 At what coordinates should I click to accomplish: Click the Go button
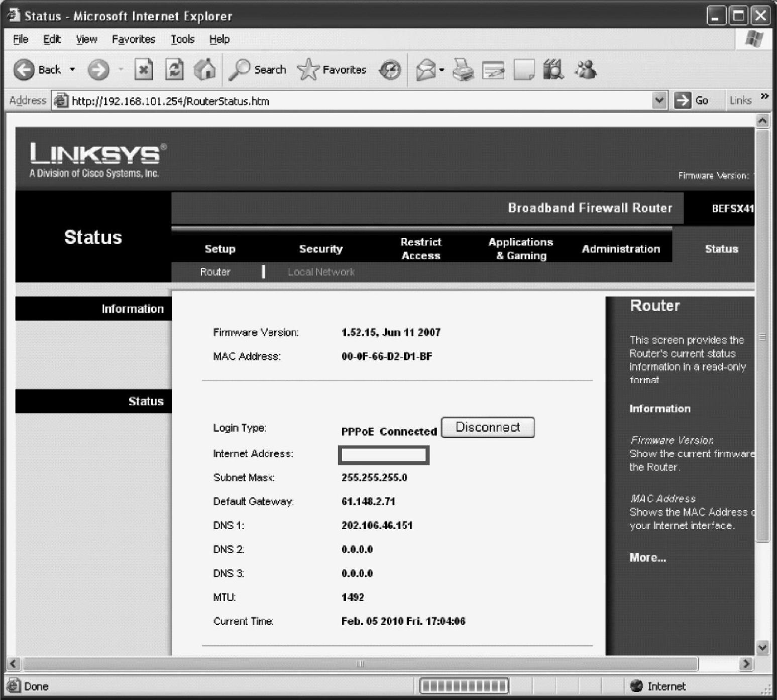691,101
